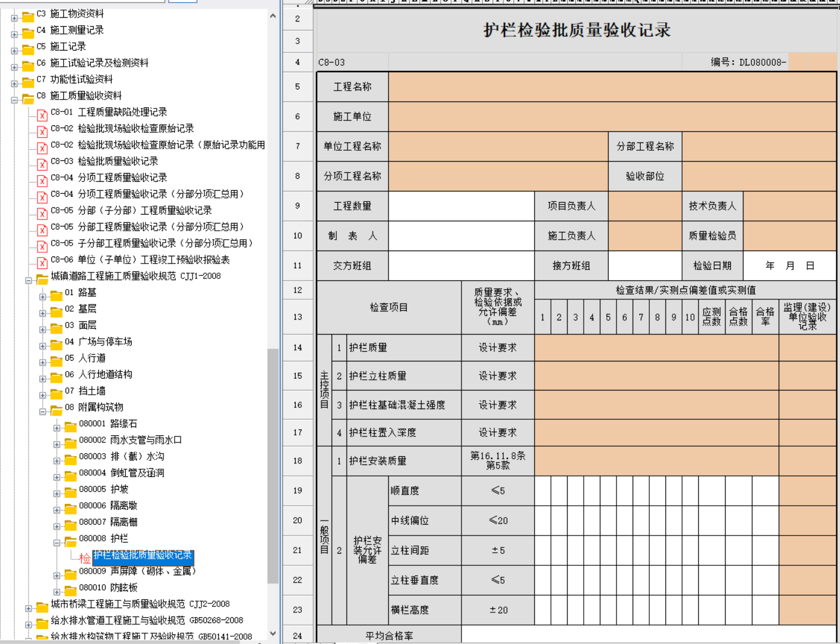Collapse the 城镇道路工程施工质量验收规范 CJJ1-2008 node
Image resolution: width=840 pixels, height=644 pixels.
tap(28, 281)
